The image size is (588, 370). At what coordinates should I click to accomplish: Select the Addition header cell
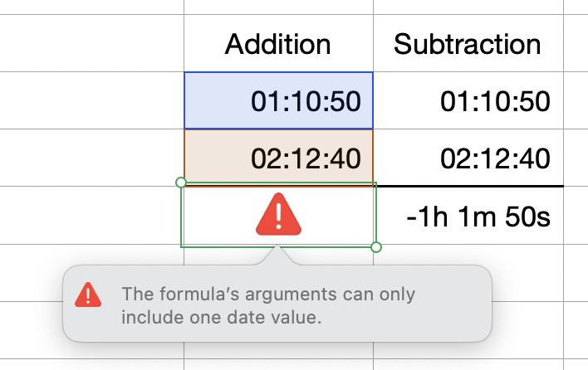click(278, 43)
